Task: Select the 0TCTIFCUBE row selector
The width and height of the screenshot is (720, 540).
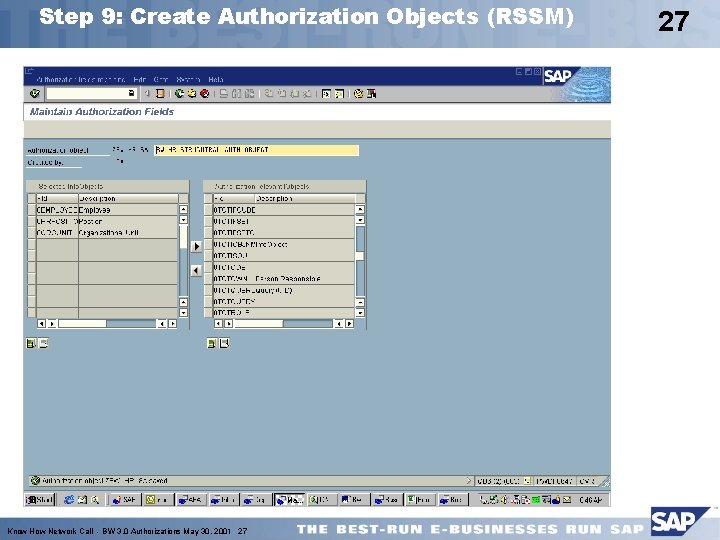Action: coord(208,210)
